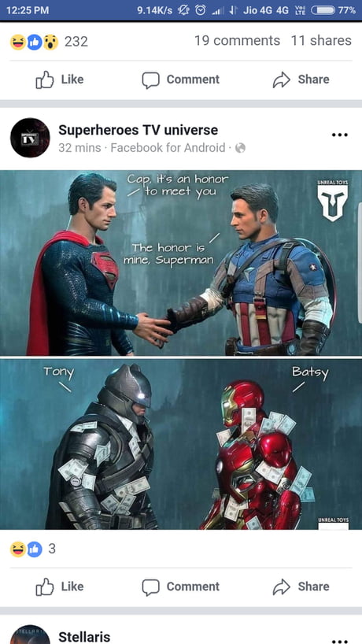View the 3 reactions on the Superheroes post
The height and width of the screenshot is (644, 362).
pos(32,549)
